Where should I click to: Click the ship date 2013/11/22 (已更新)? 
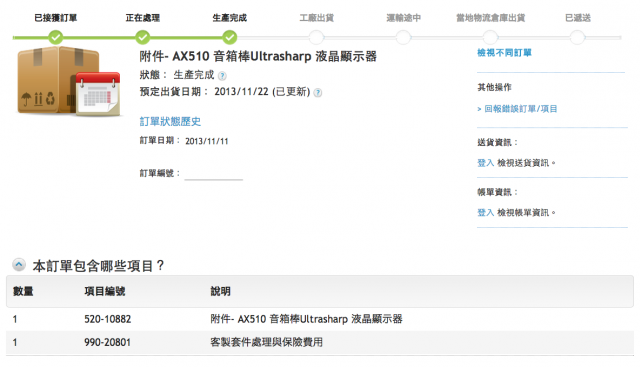(262, 91)
